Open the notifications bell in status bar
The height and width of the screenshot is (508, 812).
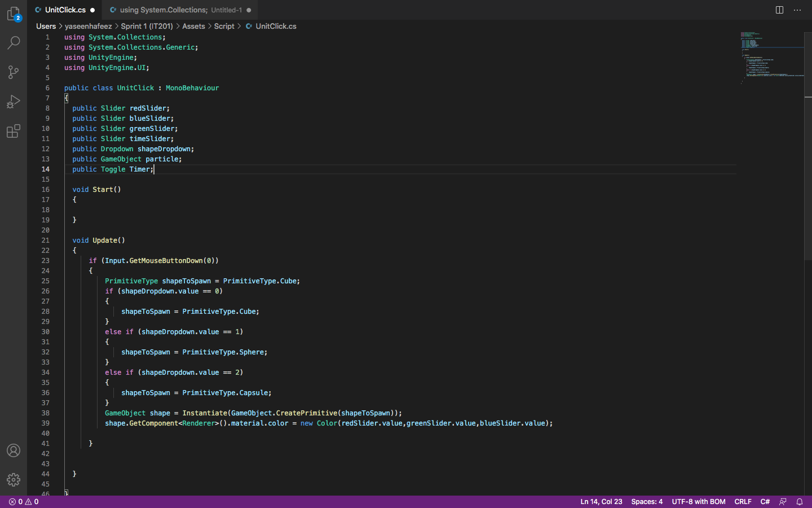pyautogui.click(x=800, y=502)
